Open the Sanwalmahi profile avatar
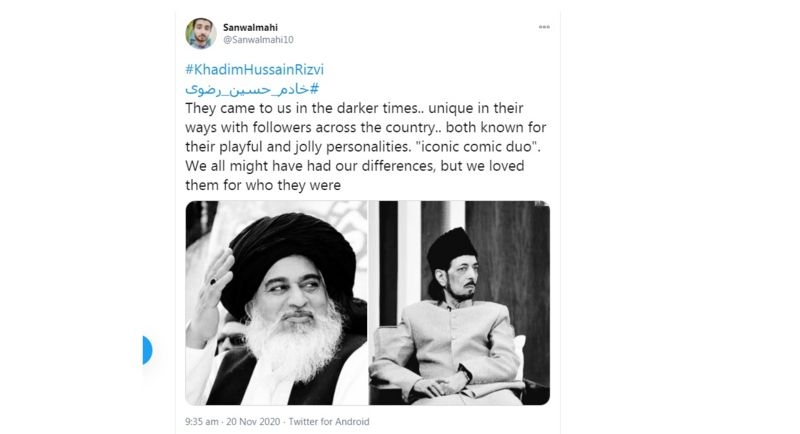Screen dimensions: 800x434 click(x=201, y=33)
